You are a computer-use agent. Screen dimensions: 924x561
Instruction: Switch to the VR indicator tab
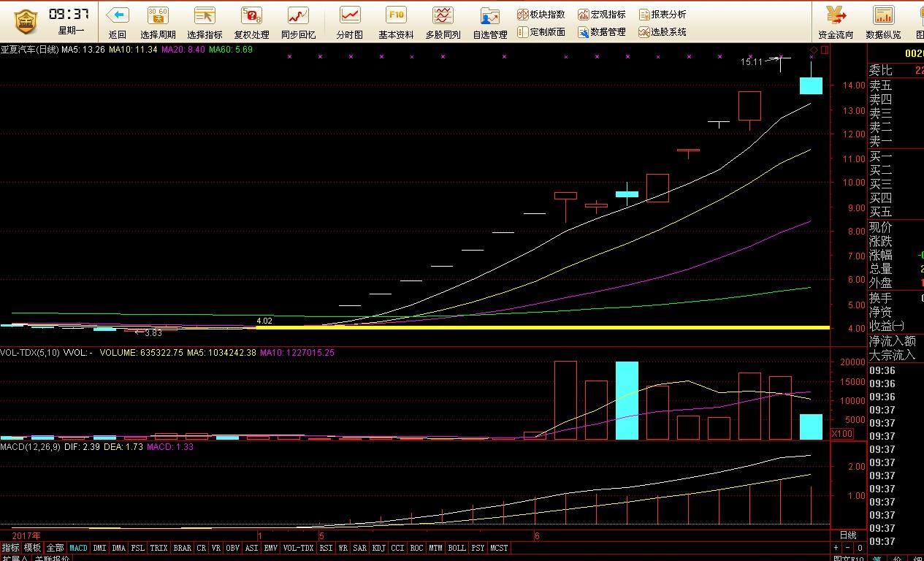coord(216,548)
